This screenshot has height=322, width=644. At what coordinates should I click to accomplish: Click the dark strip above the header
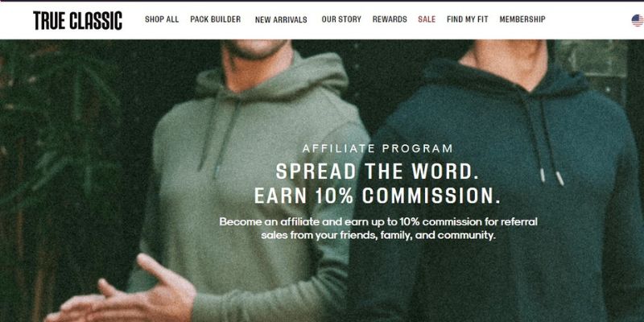point(322,1)
